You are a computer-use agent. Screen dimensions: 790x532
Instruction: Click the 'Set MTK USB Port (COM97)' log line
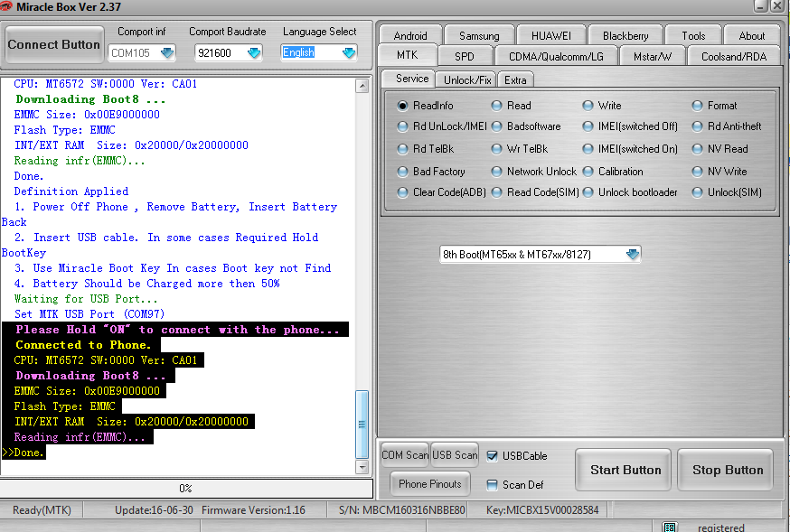89,314
